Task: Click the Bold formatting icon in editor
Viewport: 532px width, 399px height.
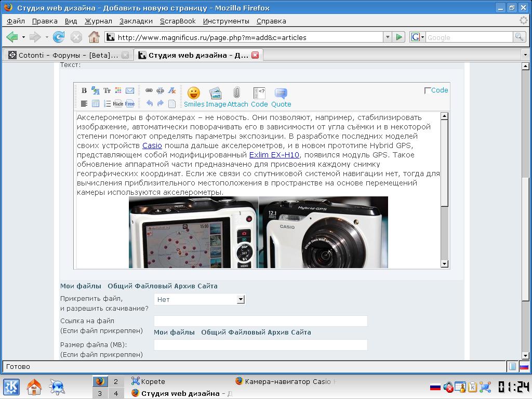Action: click(x=84, y=90)
